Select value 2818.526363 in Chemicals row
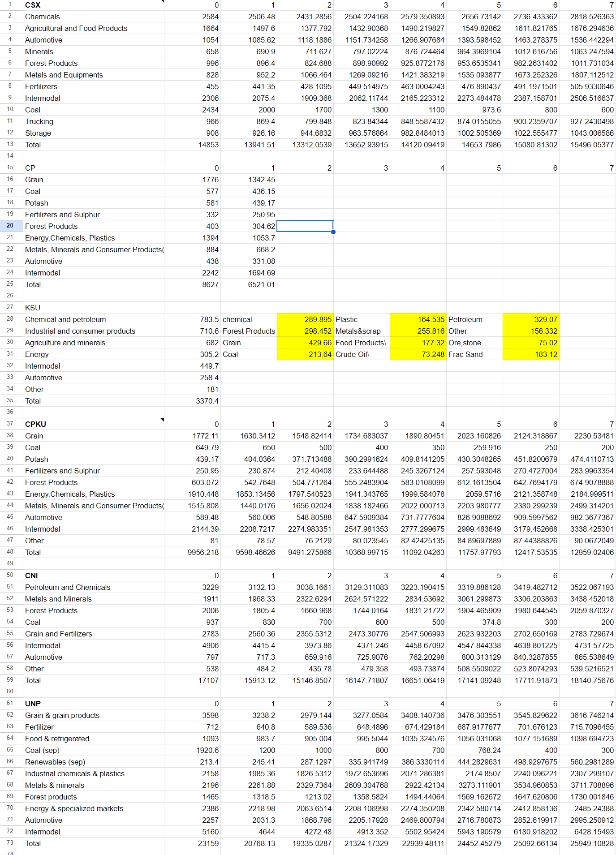 tap(587, 17)
